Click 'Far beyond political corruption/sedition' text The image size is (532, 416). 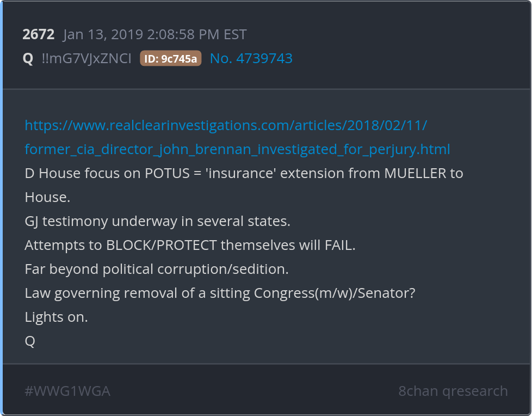pyautogui.click(x=156, y=269)
